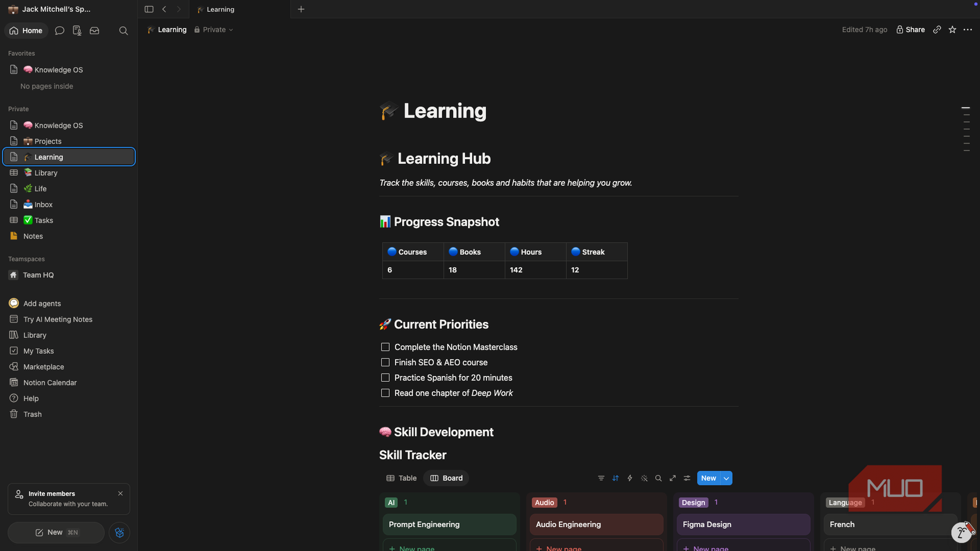980x551 pixels.
Task: Dismiss the Invite members banner
Action: coord(121,493)
